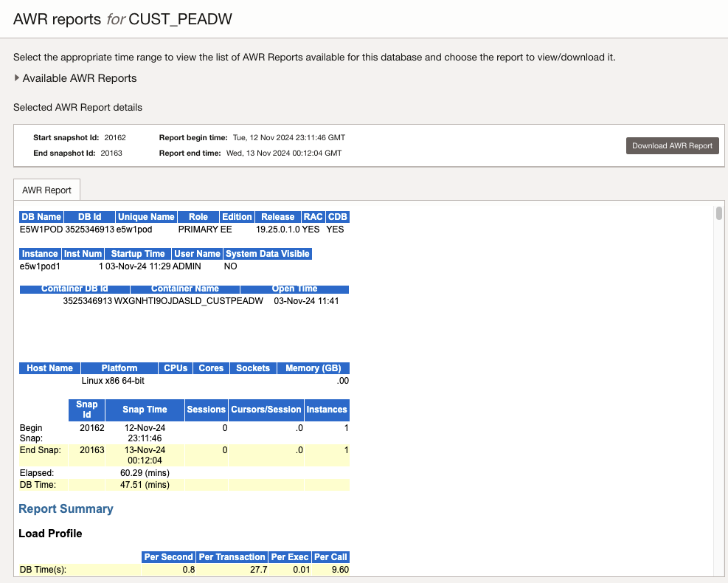Viewport: 728px width, 583px height.
Task: Click the Load Profile heading
Action: tap(50, 533)
